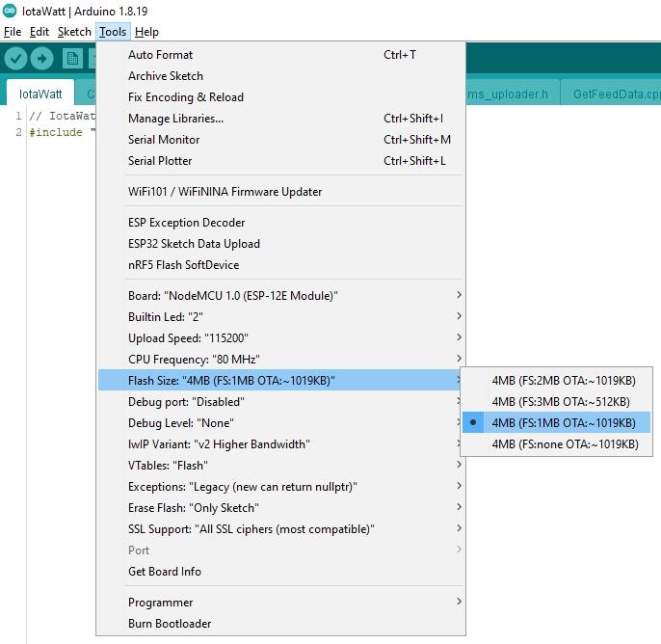
Task: Choose Archive Sketch from Tools
Action: click(281, 75)
